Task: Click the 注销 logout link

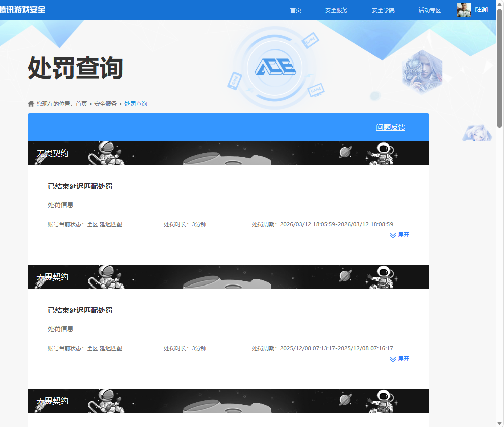Action: [481, 10]
